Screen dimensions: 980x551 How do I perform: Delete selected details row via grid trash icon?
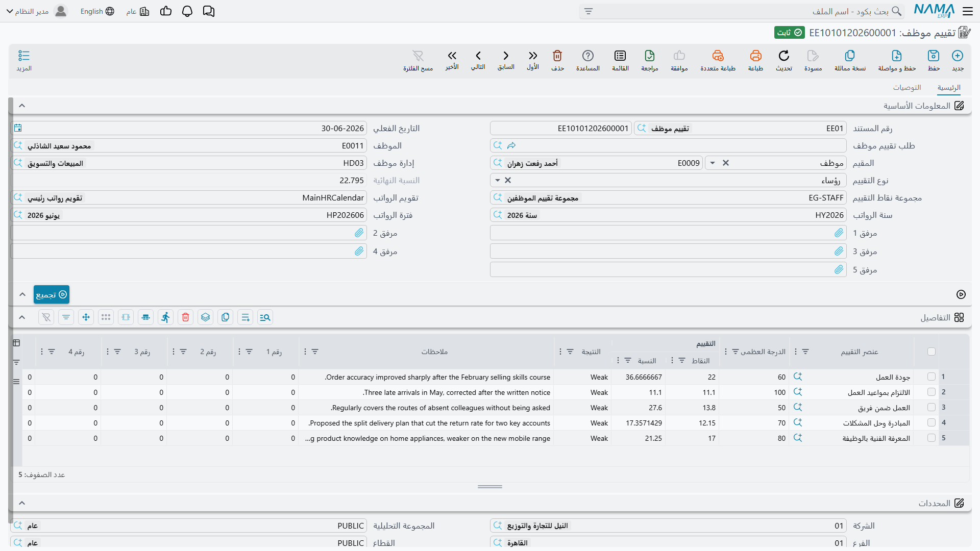click(x=185, y=317)
